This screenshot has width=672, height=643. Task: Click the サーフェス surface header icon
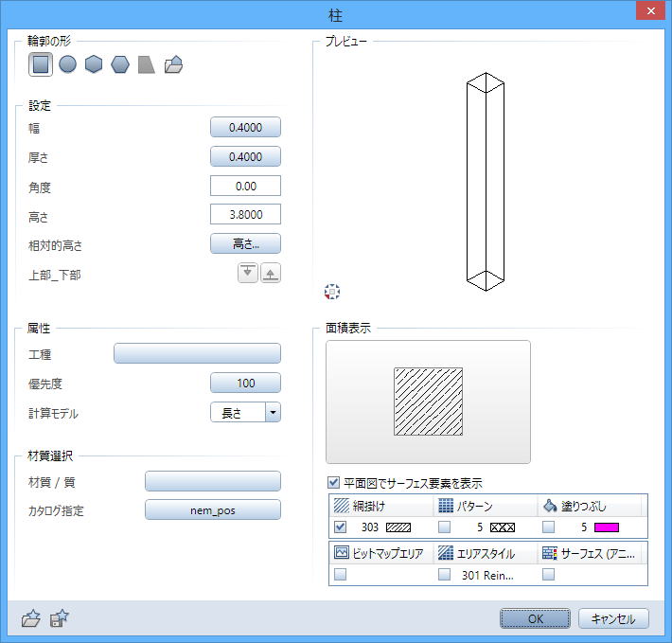point(550,552)
